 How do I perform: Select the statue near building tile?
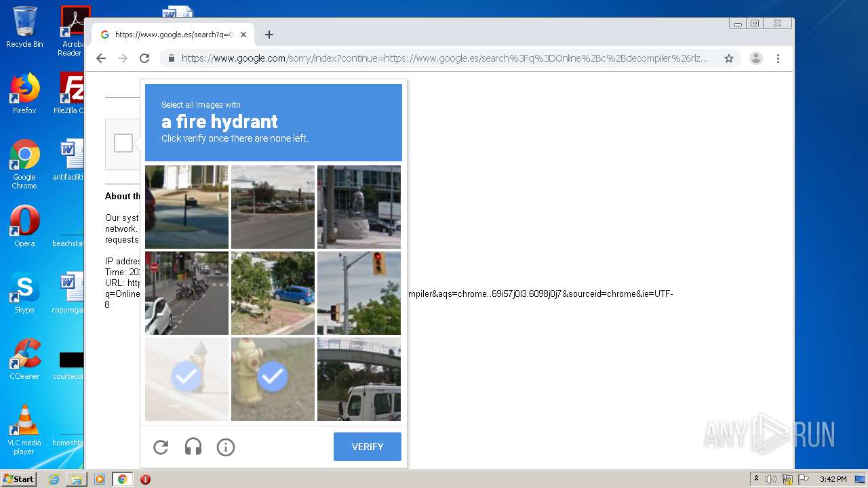[x=359, y=207]
